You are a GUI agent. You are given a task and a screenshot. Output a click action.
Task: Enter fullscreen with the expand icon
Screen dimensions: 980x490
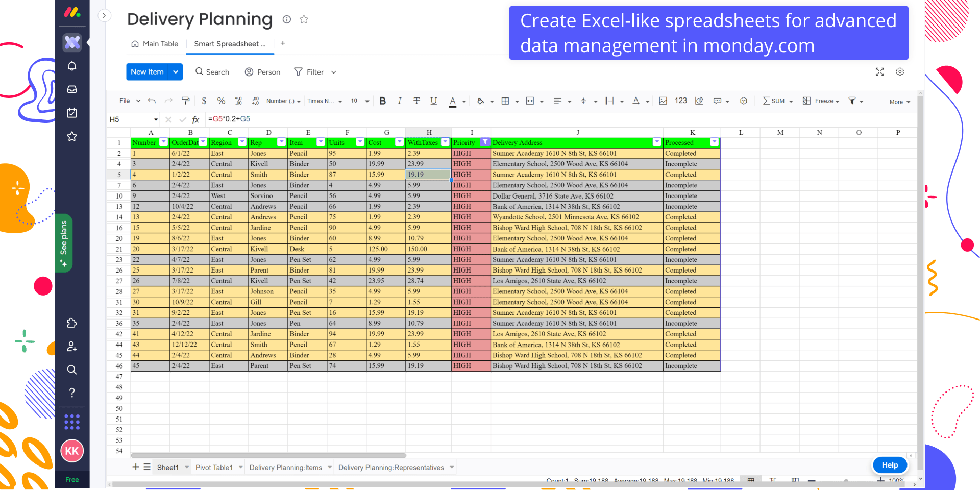879,72
